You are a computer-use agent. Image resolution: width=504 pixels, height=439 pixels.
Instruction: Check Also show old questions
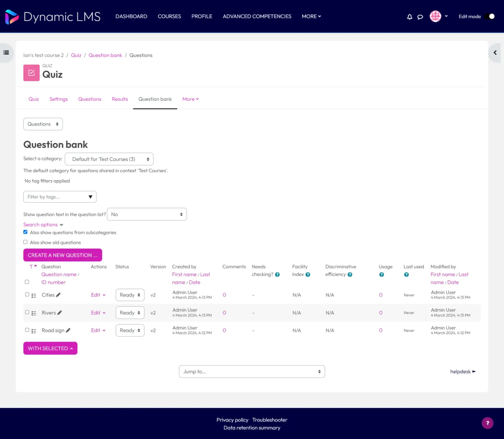point(26,242)
